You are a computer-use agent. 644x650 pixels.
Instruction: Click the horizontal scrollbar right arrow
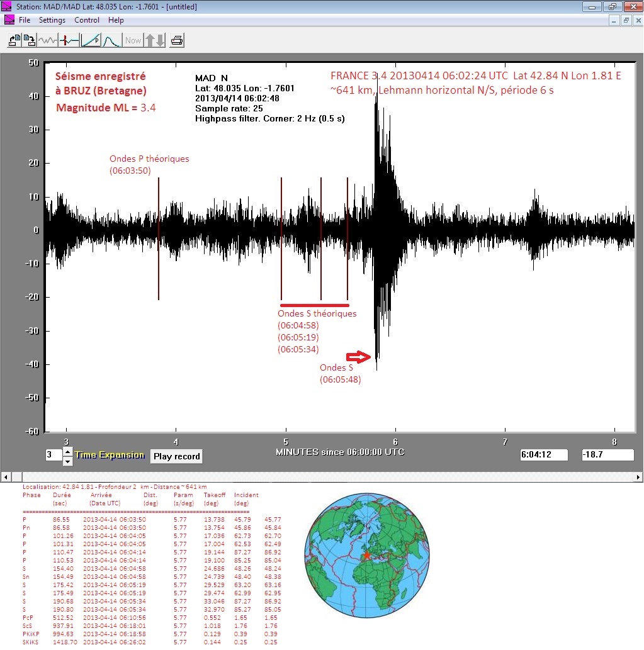639,476
